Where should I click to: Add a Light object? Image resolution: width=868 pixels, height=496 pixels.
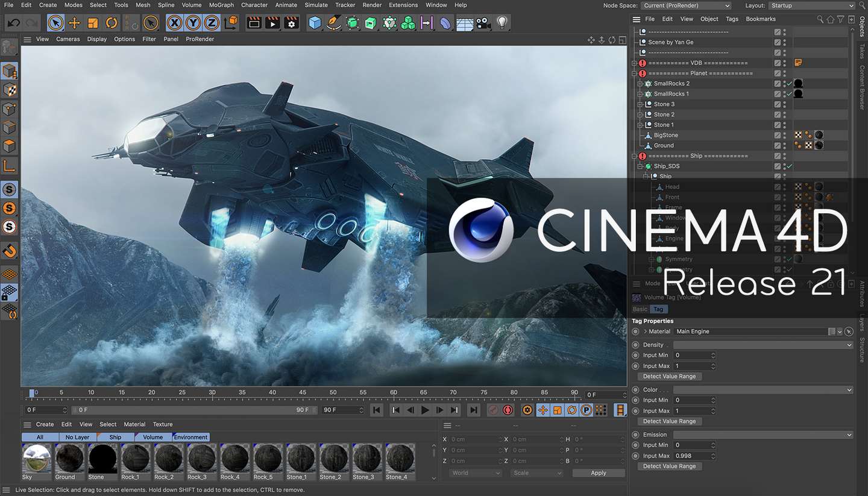[502, 24]
